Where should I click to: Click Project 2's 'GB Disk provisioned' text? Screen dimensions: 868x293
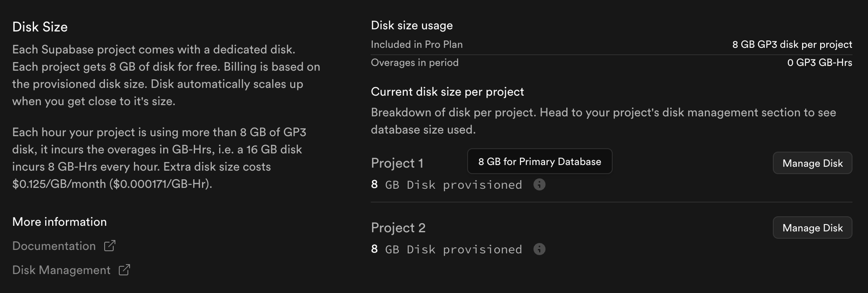point(453,249)
